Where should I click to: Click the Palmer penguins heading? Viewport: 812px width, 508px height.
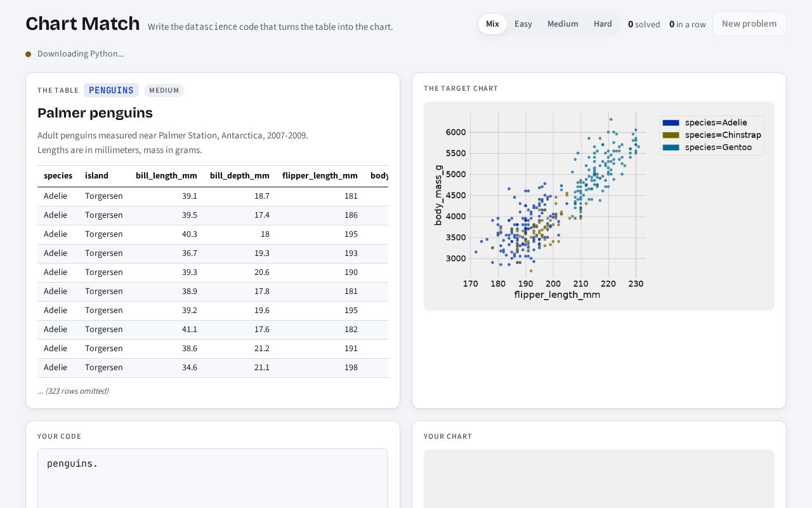[x=95, y=113]
